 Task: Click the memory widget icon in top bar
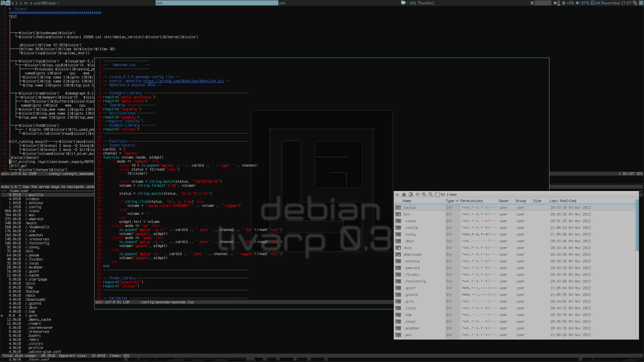click(x=555, y=3)
